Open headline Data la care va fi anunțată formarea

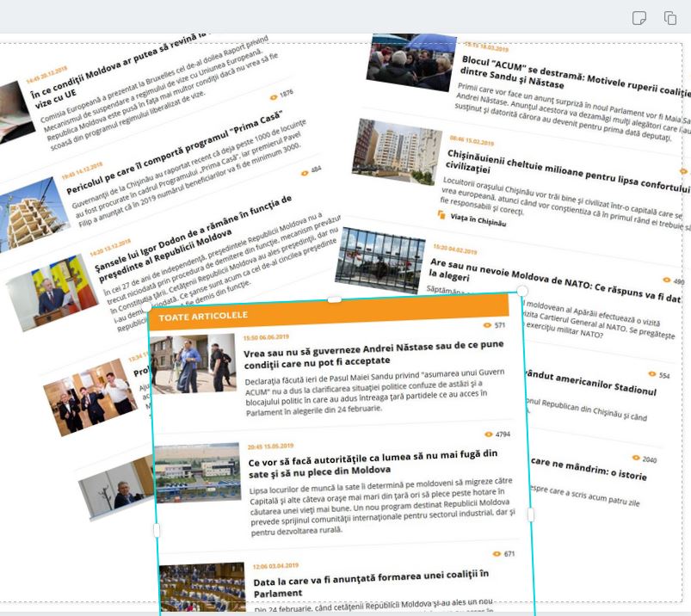[371, 584]
